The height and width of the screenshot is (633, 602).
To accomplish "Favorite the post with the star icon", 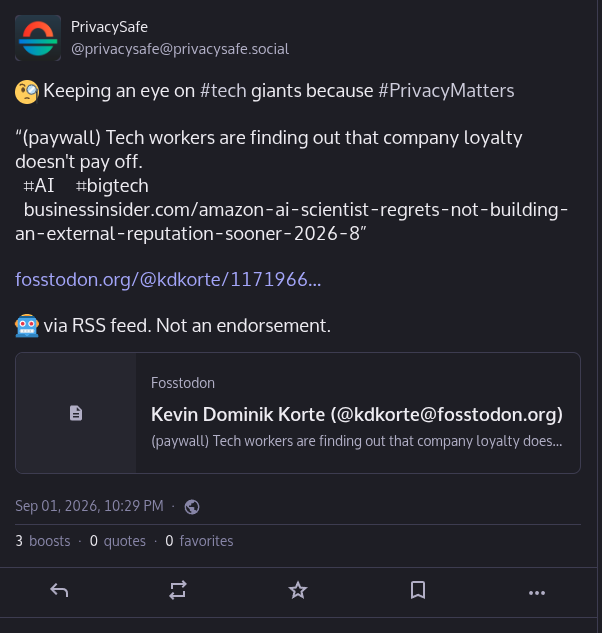I will pyautogui.click(x=298, y=590).
